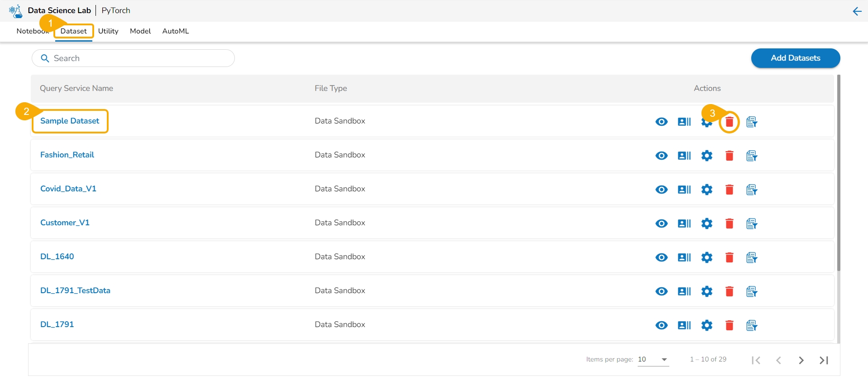Click the settings gear for DL_1791
The height and width of the screenshot is (385, 868).
706,325
